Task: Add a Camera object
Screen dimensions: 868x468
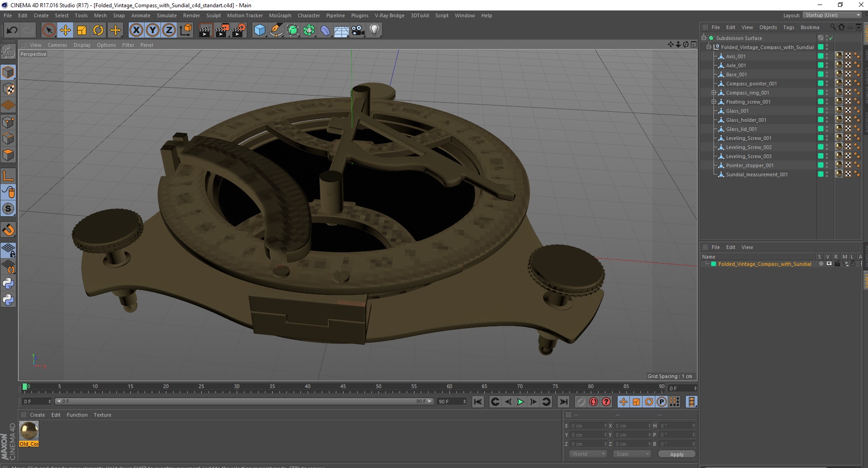Action: (x=358, y=30)
